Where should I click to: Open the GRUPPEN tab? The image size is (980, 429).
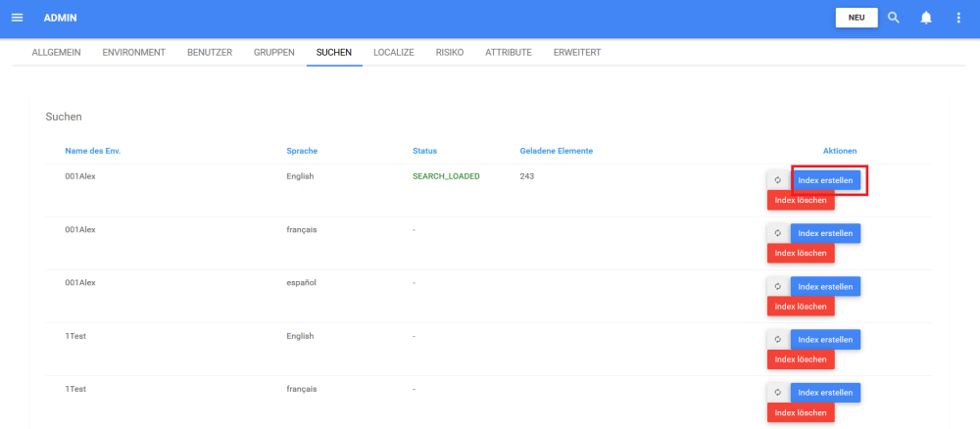[274, 53]
